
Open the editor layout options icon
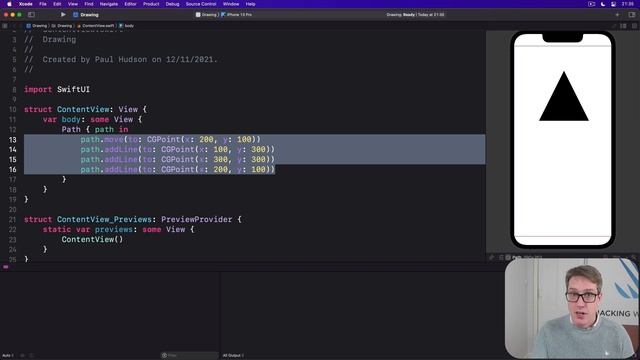coord(623,26)
